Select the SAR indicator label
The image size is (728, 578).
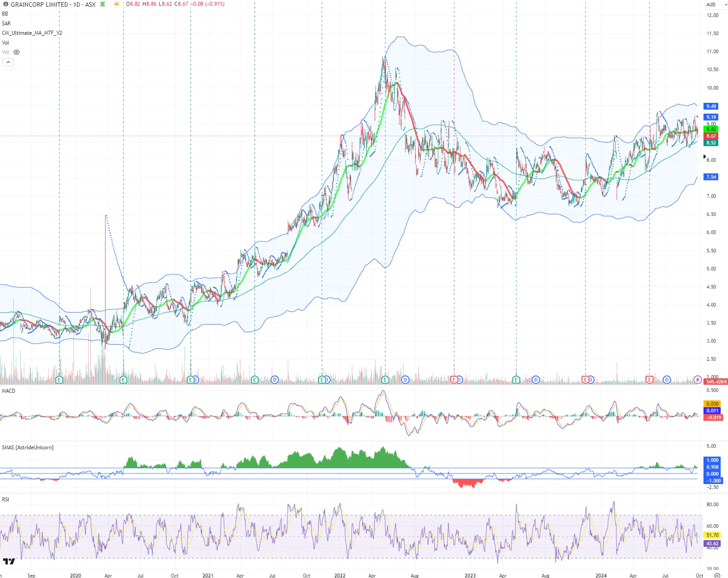[x=6, y=24]
